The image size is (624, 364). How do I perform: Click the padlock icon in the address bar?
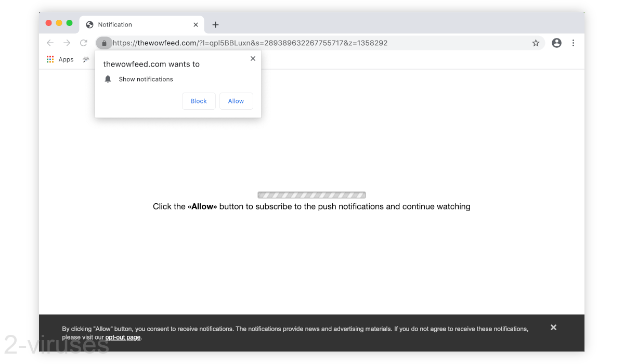(x=104, y=43)
